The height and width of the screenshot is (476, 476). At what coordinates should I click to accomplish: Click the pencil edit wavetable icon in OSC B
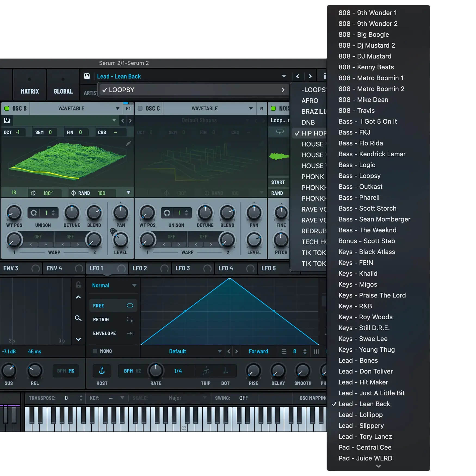coord(128,143)
